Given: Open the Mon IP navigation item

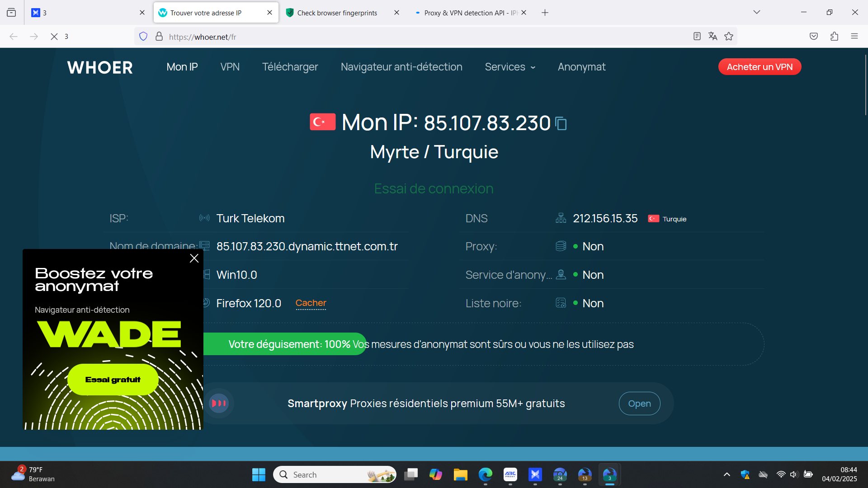Looking at the screenshot, I should point(182,67).
